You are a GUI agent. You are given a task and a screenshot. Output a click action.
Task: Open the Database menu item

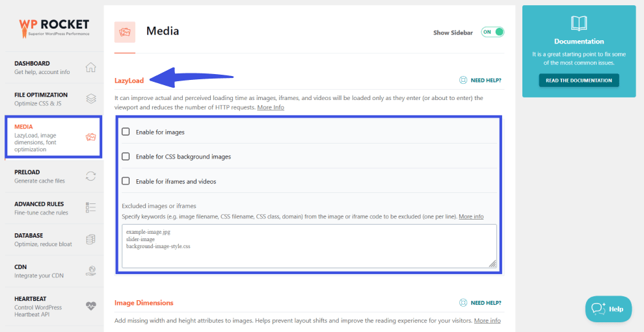(54, 240)
